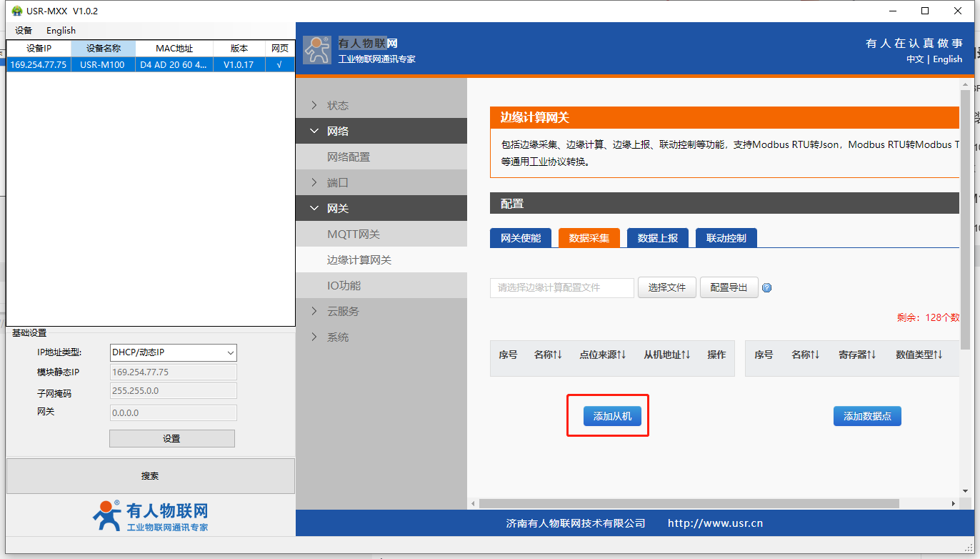Click the D4 AD 20 60 MAC cell
The image size is (980, 559).
(x=174, y=64)
